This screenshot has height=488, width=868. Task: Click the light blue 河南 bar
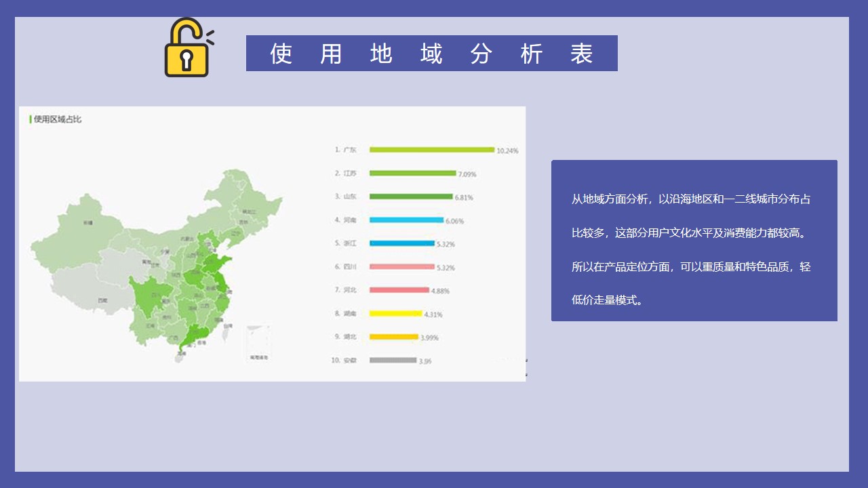coord(406,220)
